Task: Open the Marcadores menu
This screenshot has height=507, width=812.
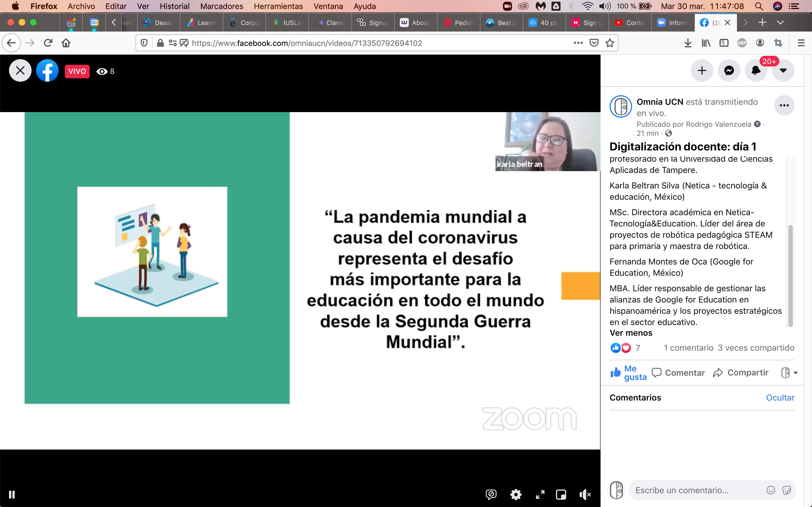Action: (x=221, y=6)
